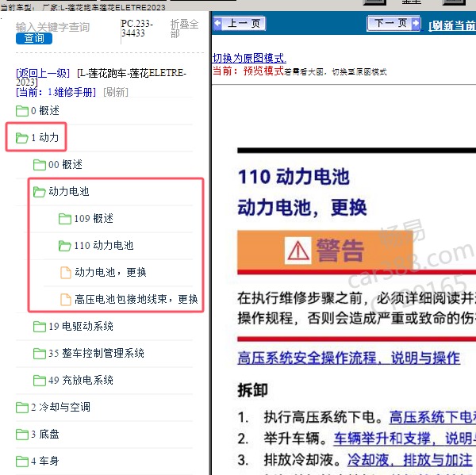This screenshot has height=475, width=476.
Task: Open the 动力电池，更换 document entry
Action: 110,272
